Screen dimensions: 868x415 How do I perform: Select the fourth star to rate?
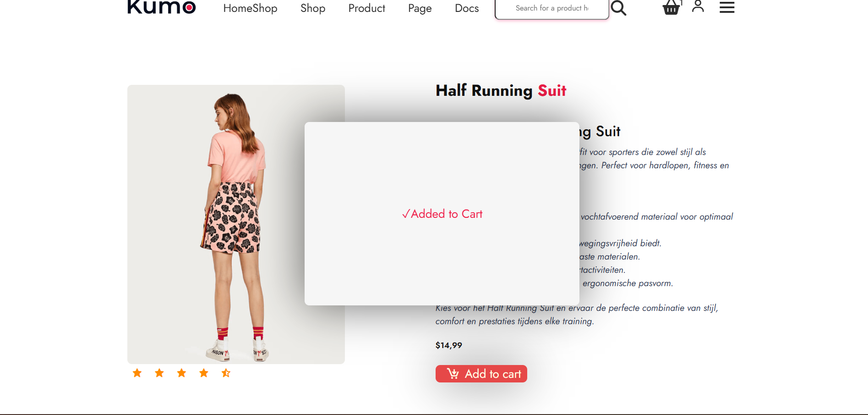(203, 373)
